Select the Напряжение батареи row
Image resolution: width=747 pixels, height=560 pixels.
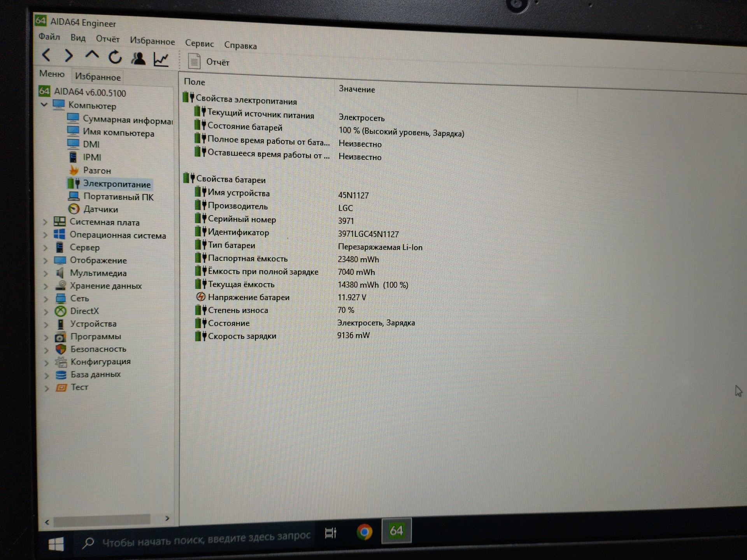click(281, 297)
